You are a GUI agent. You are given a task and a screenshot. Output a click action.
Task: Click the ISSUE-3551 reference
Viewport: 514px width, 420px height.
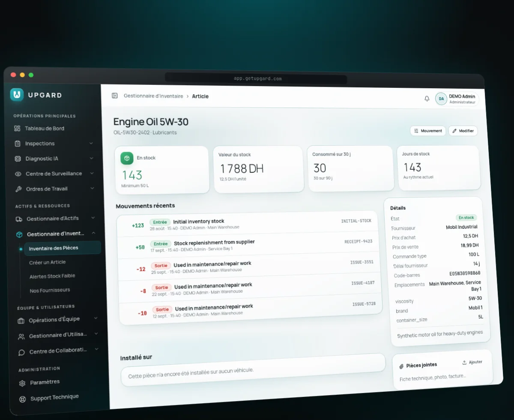[362, 262]
